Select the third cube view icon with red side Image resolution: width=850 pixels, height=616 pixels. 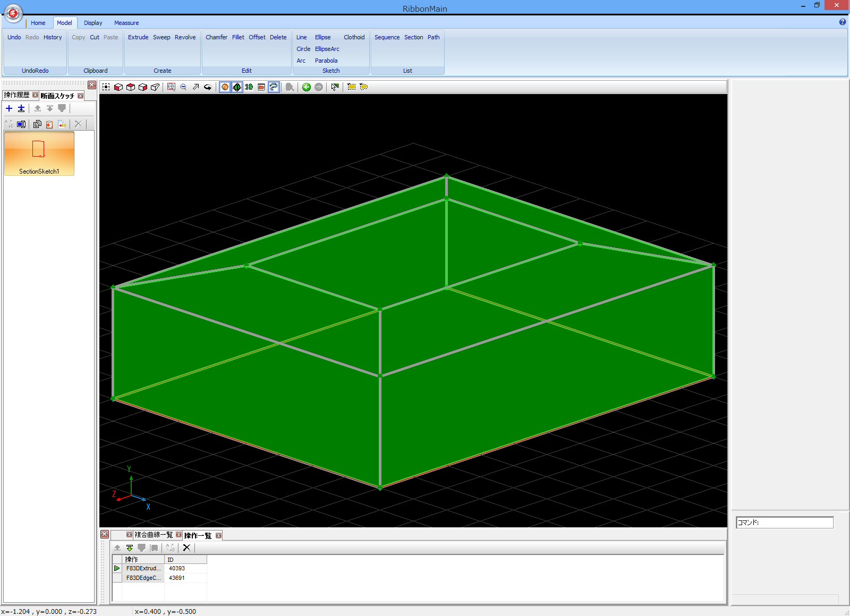pyautogui.click(x=143, y=87)
